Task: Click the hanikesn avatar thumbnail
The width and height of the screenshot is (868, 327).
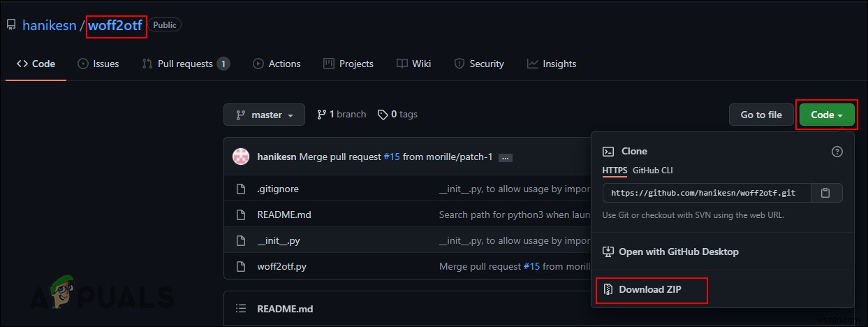Action: pyautogui.click(x=241, y=157)
